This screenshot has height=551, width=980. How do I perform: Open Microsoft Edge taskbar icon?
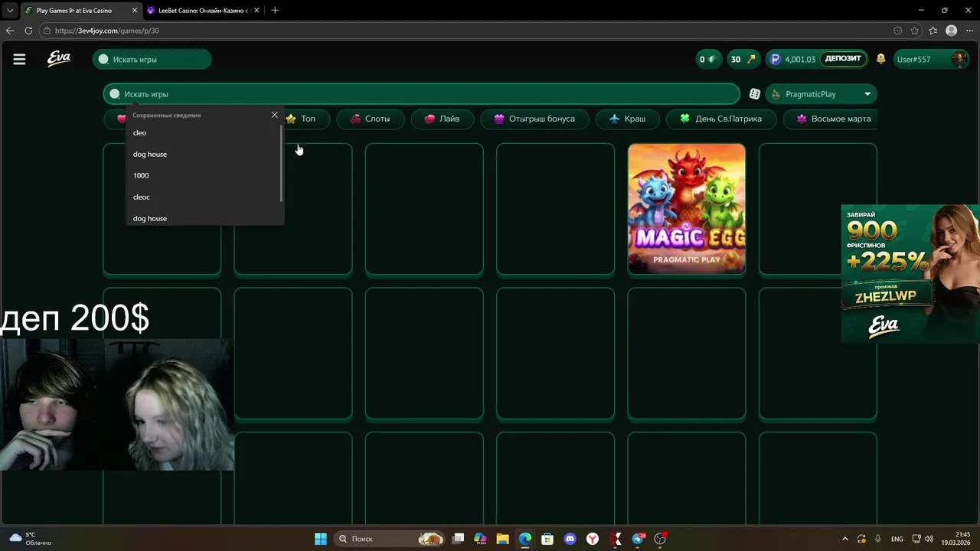(524, 539)
